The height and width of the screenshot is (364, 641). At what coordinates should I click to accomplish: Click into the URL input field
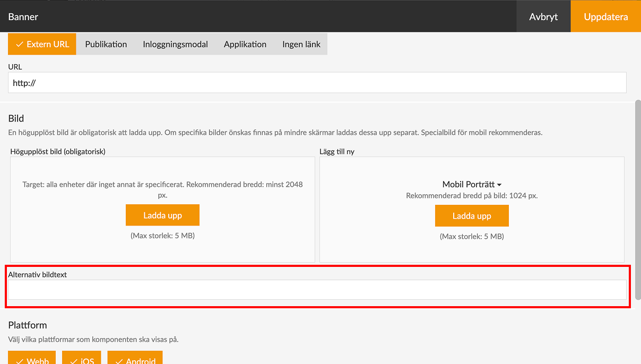pyautogui.click(x=317, y=83)
